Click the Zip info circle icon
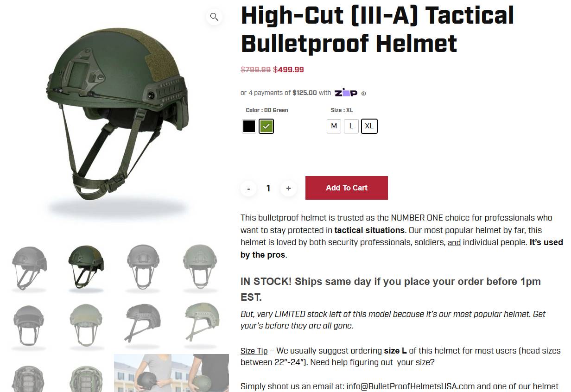The image size is (571, 392). 364,93
